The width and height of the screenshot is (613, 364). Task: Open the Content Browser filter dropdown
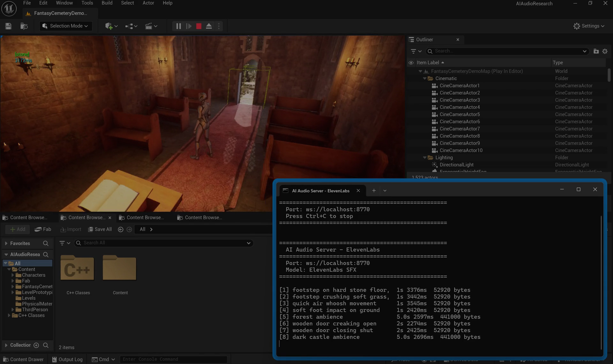pos(65,243)
